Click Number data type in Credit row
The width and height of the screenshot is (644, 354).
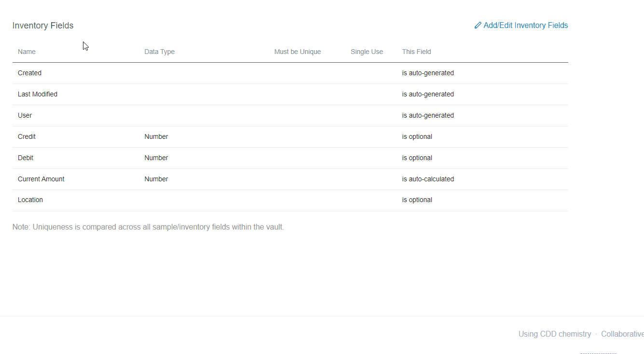tap(156, 136)
